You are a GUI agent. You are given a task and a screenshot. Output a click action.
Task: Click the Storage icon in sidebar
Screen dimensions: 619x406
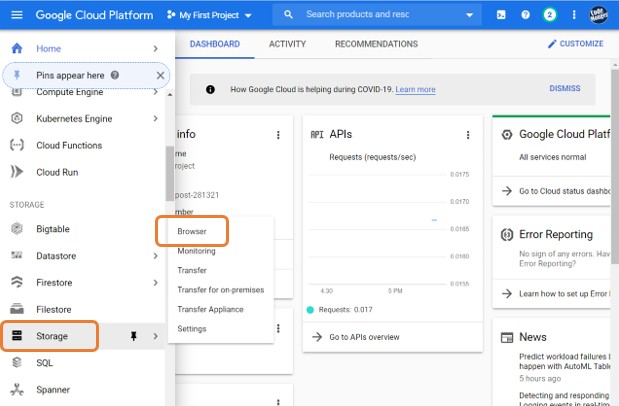pyautogui.click(x=17, y=336)
